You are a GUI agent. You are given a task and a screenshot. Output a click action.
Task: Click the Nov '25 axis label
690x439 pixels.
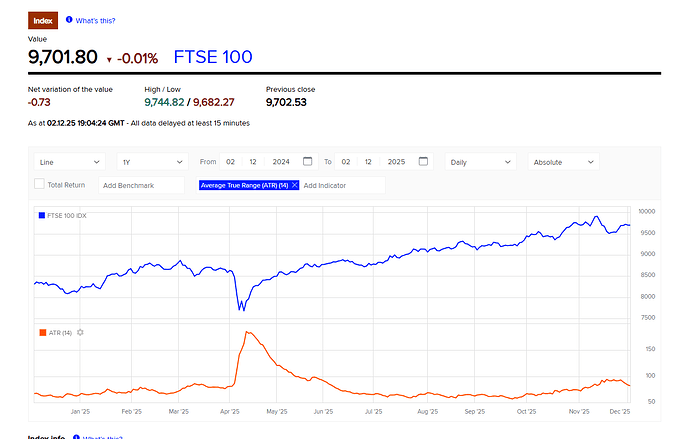579,412
